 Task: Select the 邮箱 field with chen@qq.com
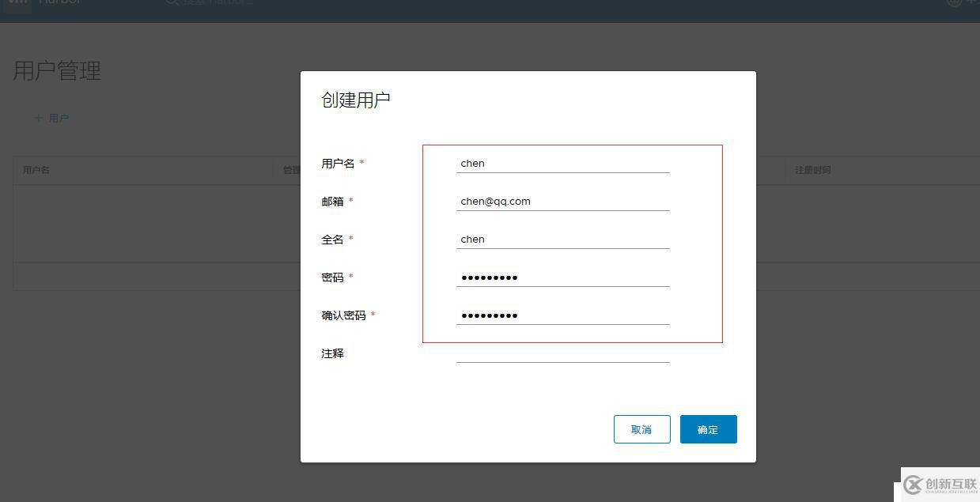coord(562,201)
